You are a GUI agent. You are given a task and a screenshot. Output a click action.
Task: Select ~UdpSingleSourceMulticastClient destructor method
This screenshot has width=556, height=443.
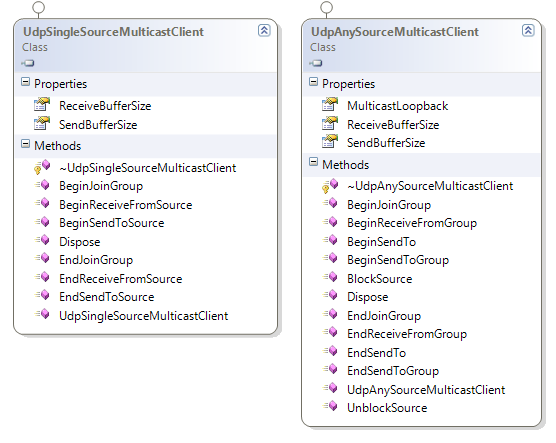(x=148, y=168)
